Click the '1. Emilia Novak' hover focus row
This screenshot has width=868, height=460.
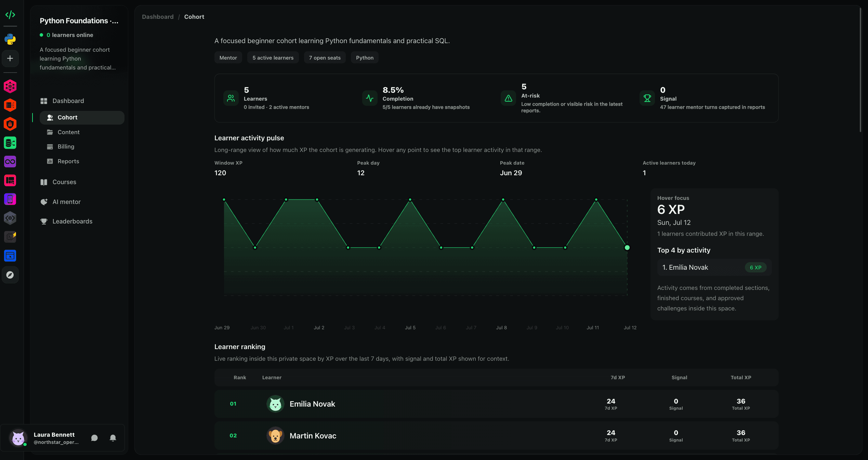[x=714, y=268]
